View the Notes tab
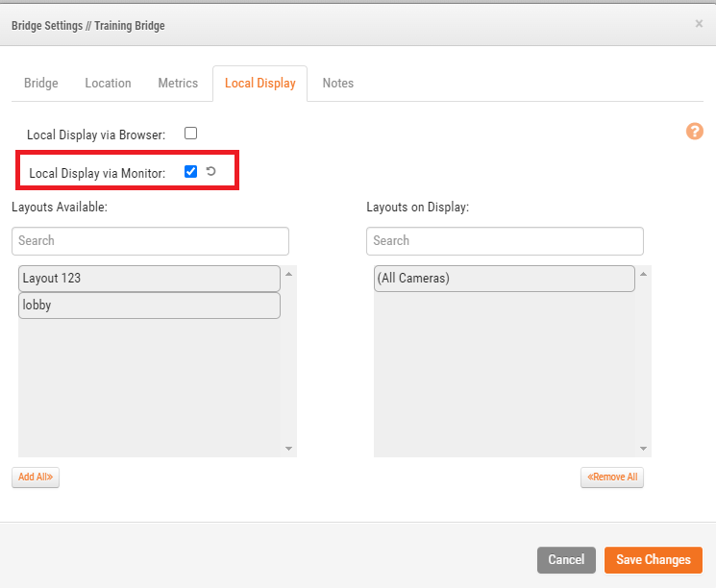716x588 pixels. pyautogui.click(x=338, y=83)
